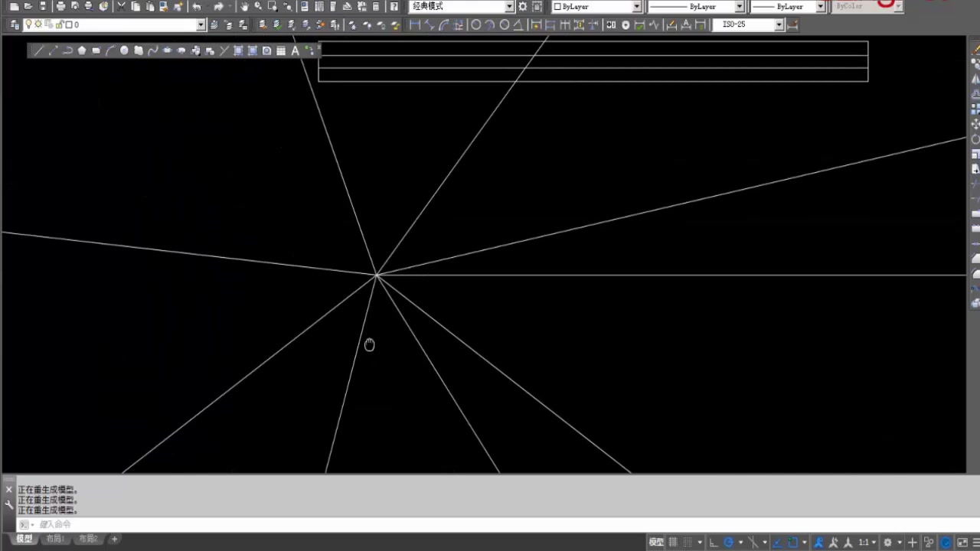
Task: Select the 模型 tab
Action: [24, 538]
